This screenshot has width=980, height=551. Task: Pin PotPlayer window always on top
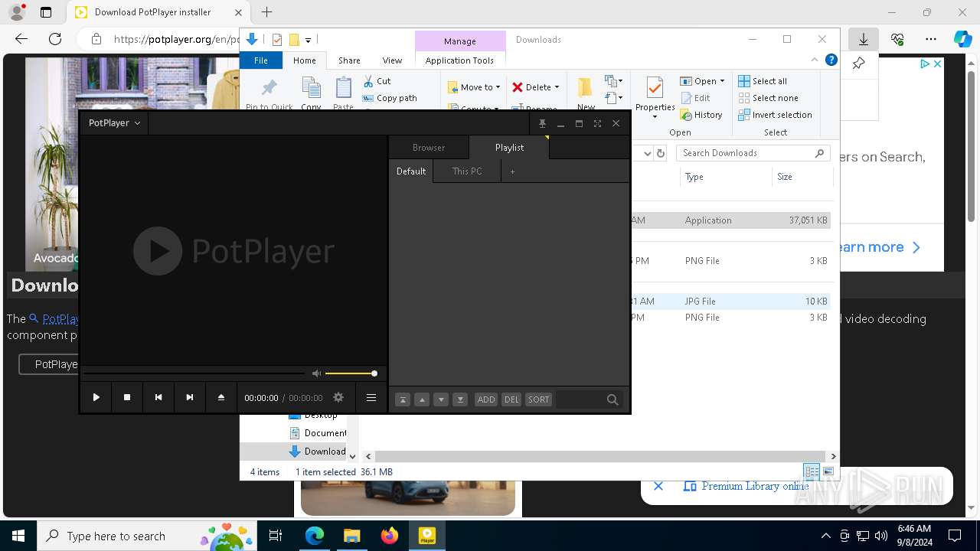pos(542,123)
